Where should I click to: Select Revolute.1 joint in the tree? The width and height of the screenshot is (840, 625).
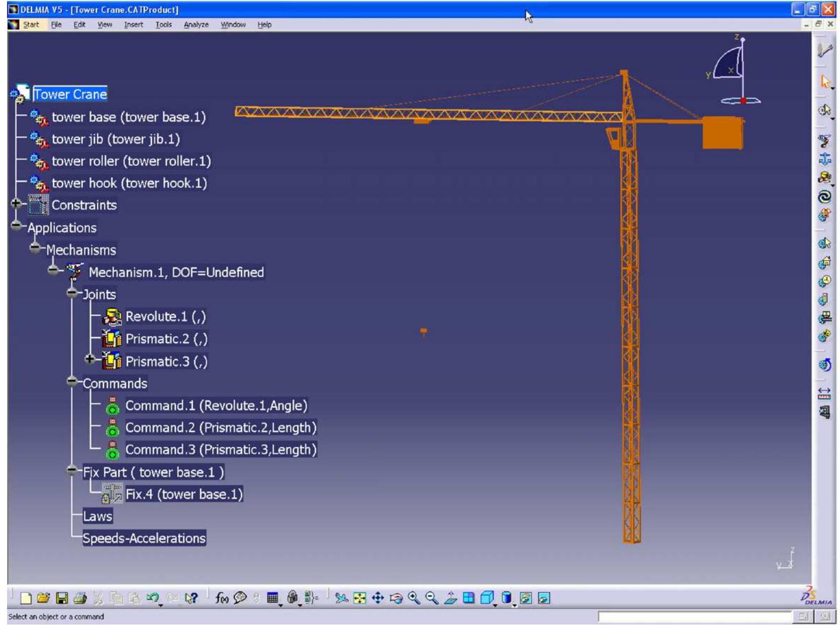click(x=166, y=317)
